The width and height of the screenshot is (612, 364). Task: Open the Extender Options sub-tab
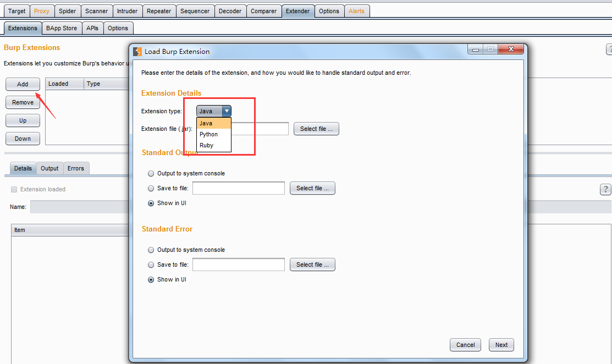point(118,28)
